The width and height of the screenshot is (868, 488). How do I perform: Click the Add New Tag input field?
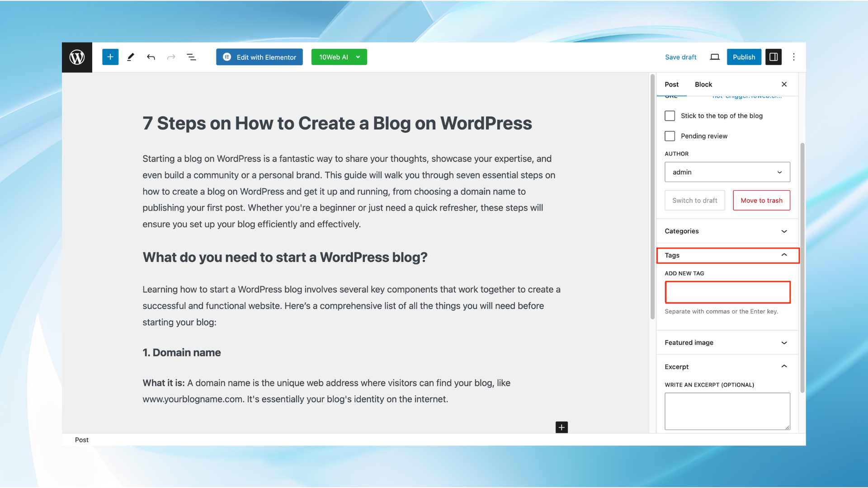pyautogui.click(x=727, y=292)
